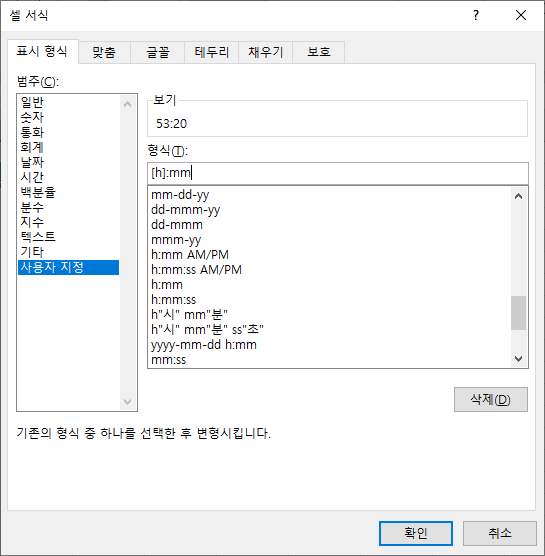Image resolution: width=545 pixels, height=556 pixels.
Task: Pick 날짜 category
Action: [x=68, y=162]
